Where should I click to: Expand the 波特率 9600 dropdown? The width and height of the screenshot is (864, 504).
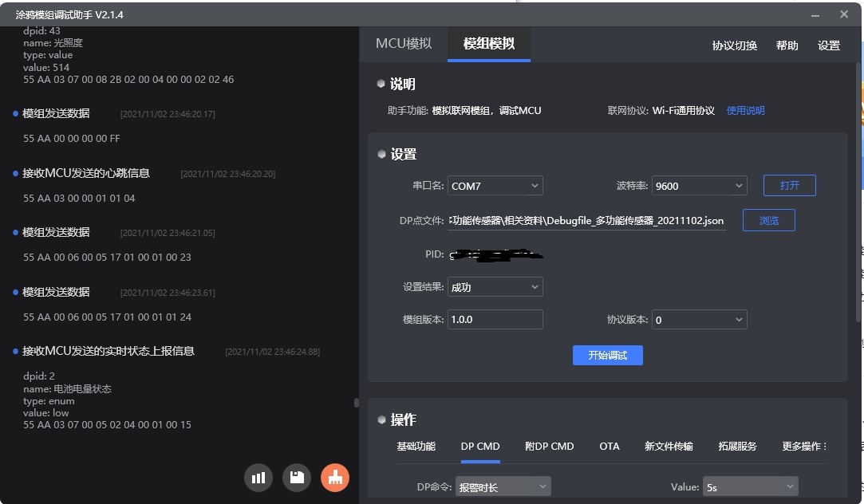(x=699, y=186)
